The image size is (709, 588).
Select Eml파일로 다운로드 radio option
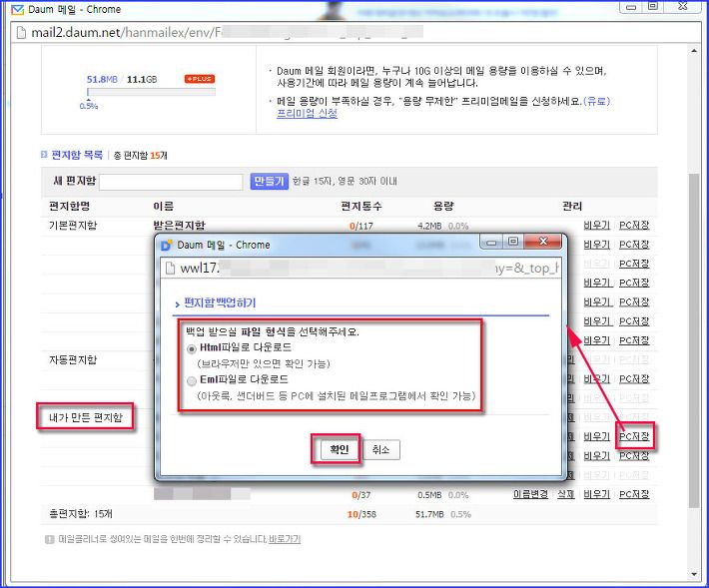pos(192,381)
